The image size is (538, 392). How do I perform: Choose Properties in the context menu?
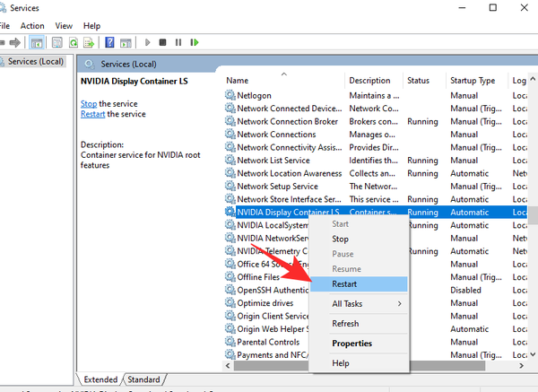point(359,344)
